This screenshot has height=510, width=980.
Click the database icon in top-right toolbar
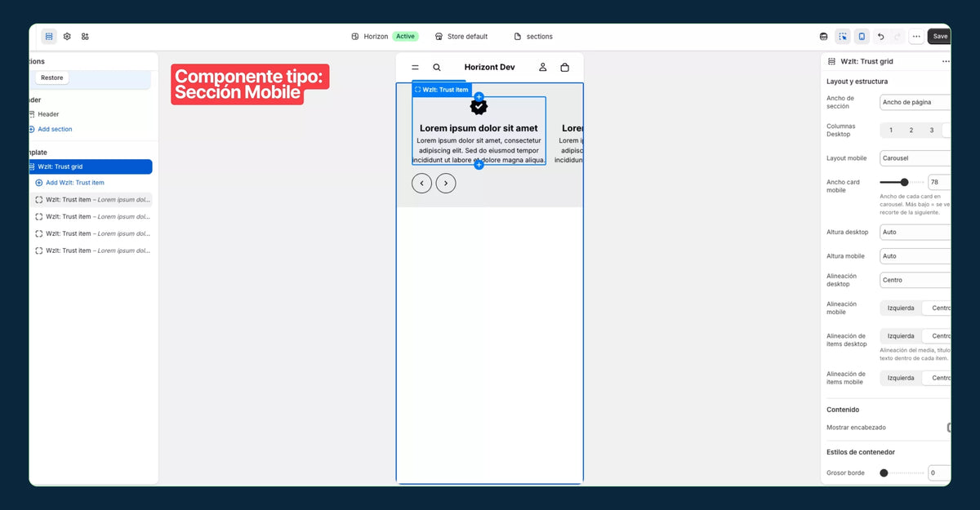tap(823, 37)
